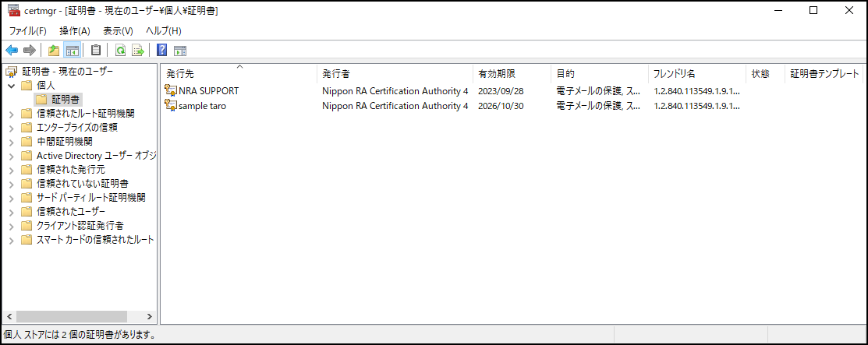
Task: Click the blue Back arrow in toolbar
Action: point(12,51)
